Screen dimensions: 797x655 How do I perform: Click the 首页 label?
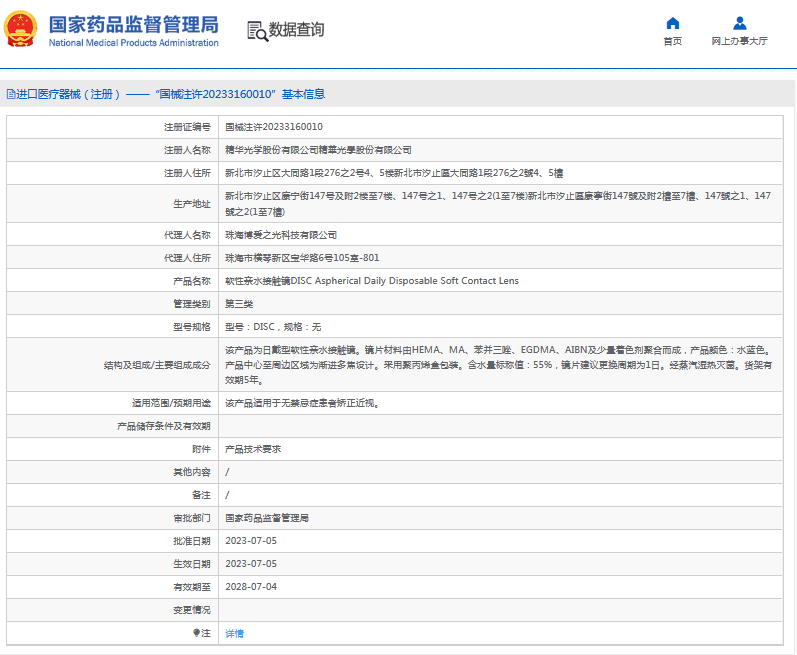point(672,41)
